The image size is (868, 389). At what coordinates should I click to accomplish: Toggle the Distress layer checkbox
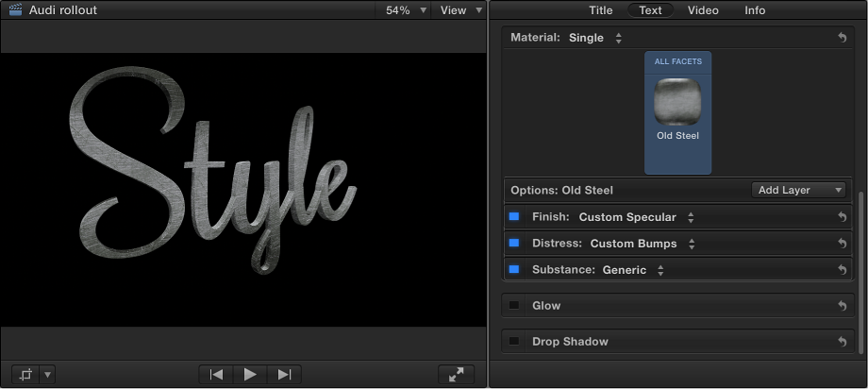514,243
